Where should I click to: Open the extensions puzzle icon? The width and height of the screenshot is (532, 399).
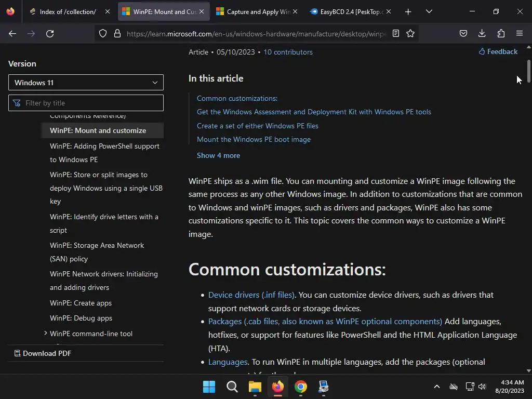(x=501, y=33)
